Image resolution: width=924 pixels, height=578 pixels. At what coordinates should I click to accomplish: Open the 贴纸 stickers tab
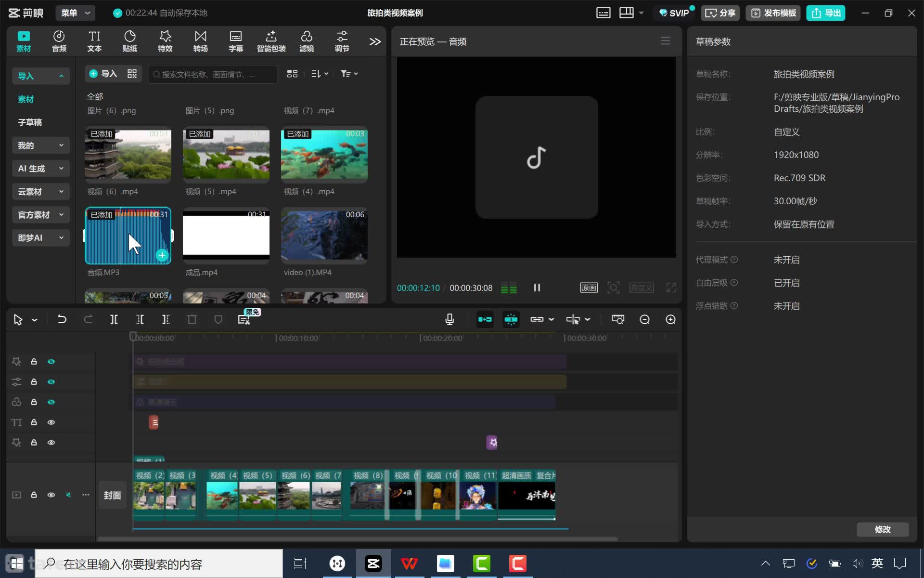[130, 41]
